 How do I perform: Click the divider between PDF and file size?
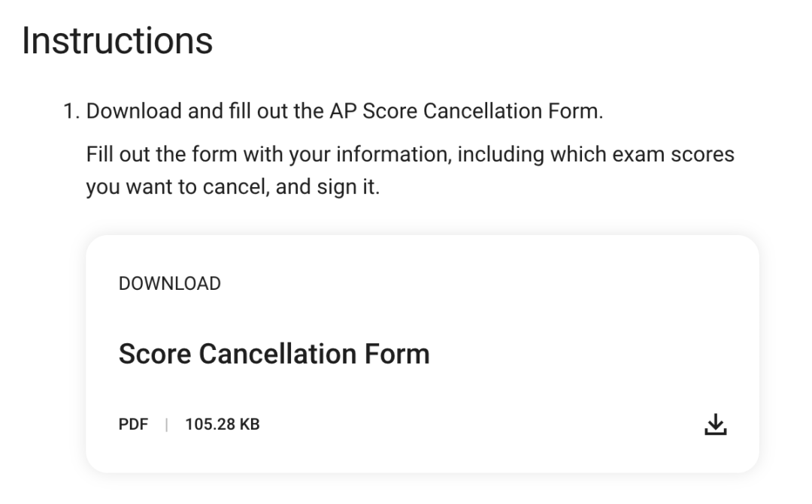click(x=166, y=424)
